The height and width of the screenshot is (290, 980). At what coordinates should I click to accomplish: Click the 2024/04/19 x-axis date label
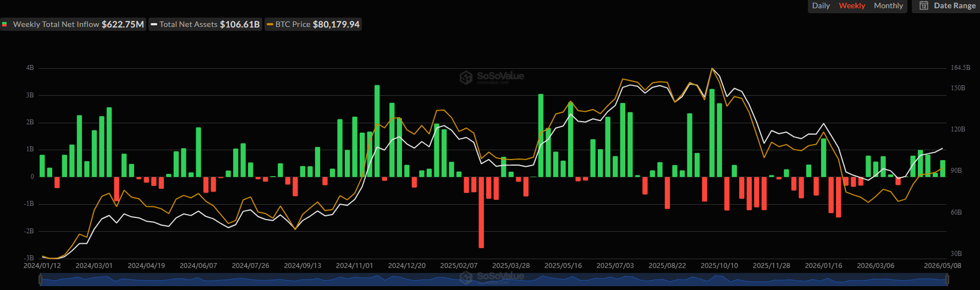point(146,265)
